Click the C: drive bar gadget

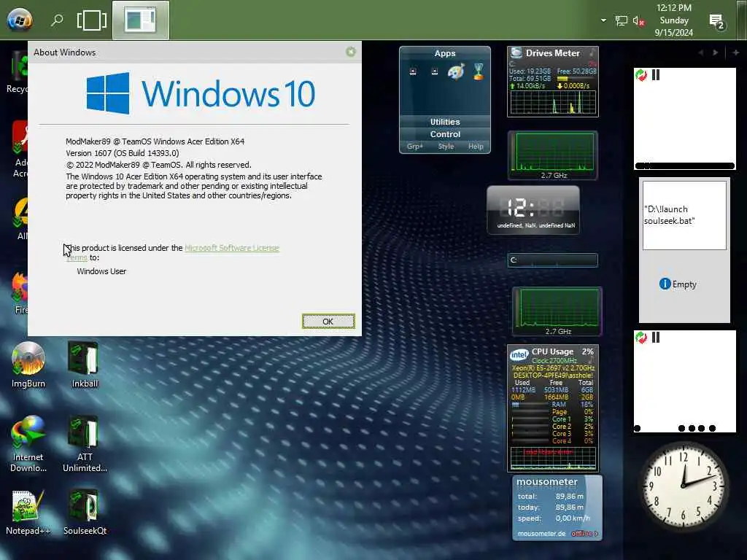(553, 260)
